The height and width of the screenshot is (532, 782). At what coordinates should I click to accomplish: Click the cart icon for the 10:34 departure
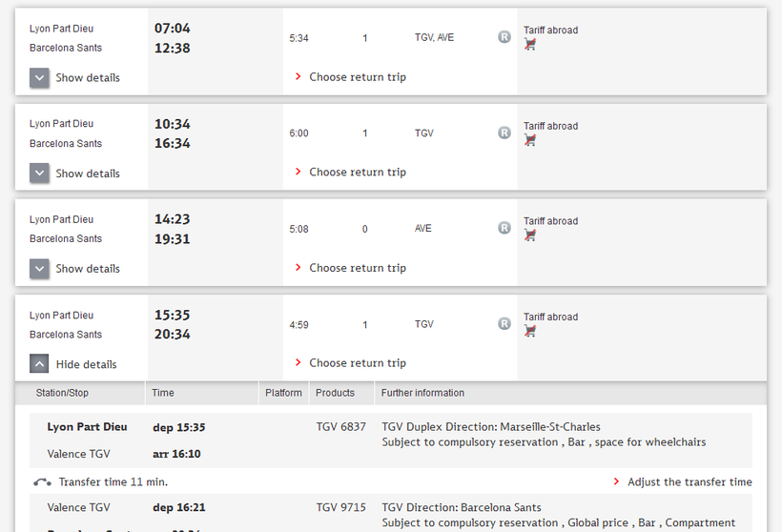coord(530,139)
